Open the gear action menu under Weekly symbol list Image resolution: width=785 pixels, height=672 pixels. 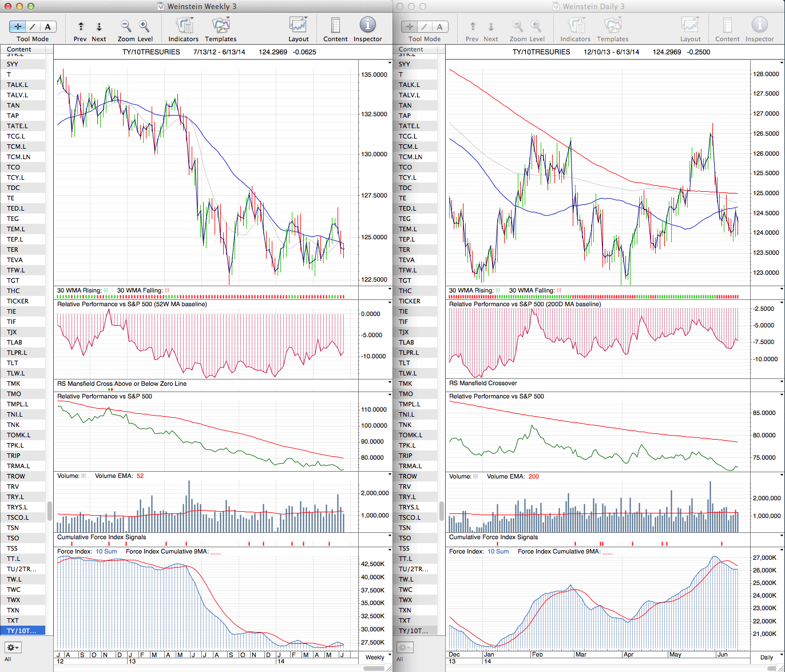(13, 647)
